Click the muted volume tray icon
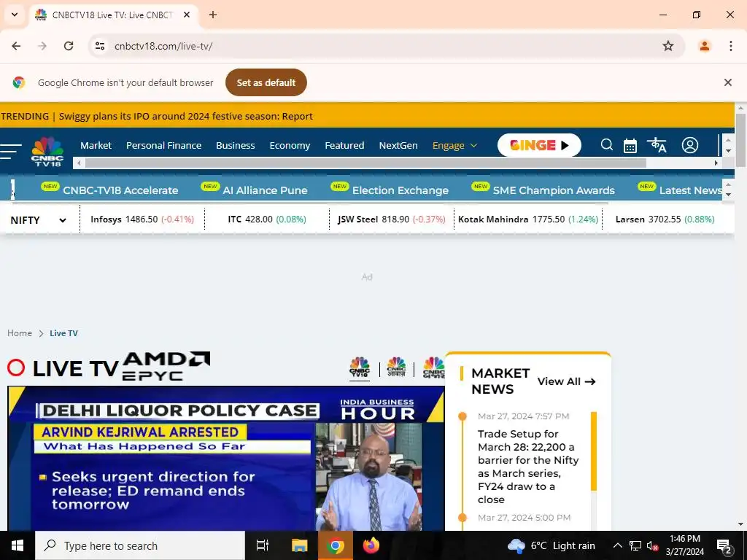Screen dimensions: 747x560 click(653, 545)
